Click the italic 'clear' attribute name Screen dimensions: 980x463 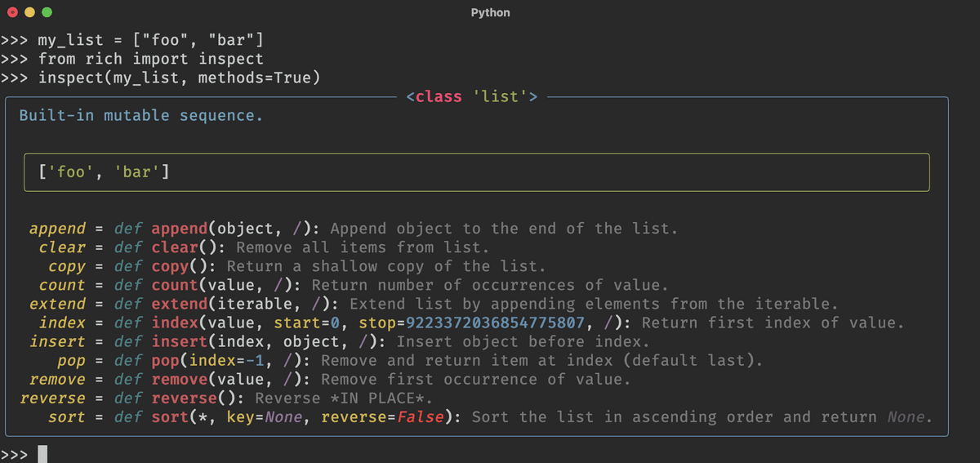click(x=62, y=247)
